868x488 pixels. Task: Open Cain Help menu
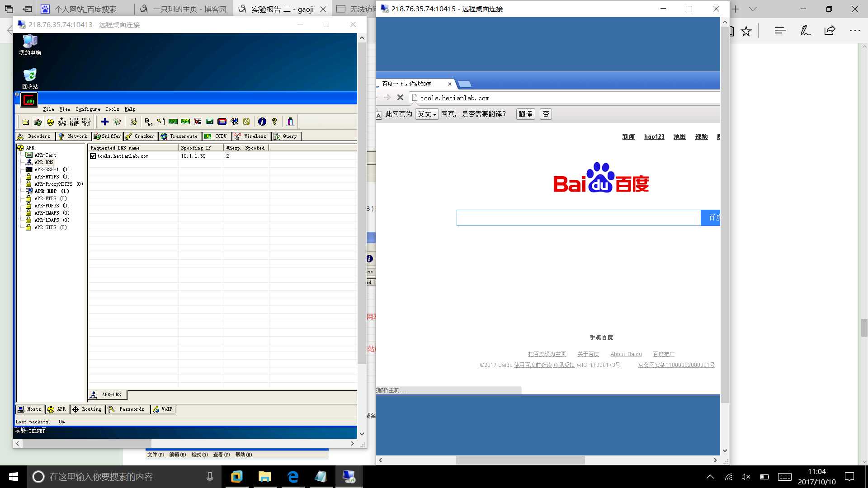coord(130,109)
